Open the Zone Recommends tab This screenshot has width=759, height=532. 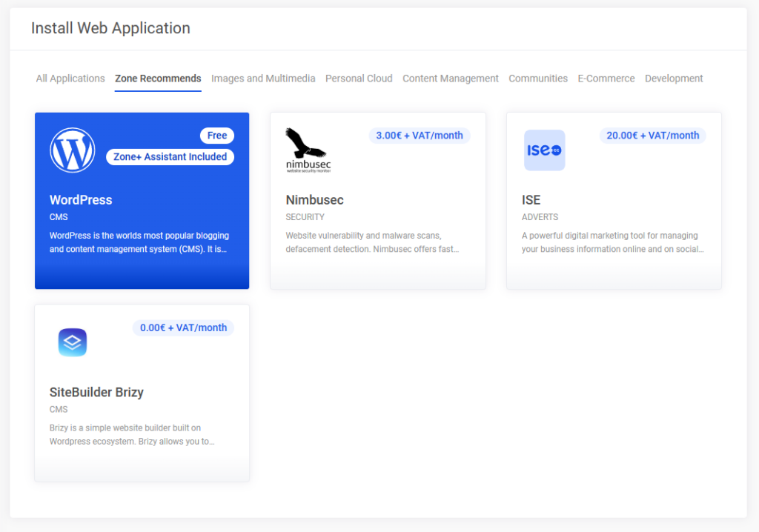click(x=157, y=78)
